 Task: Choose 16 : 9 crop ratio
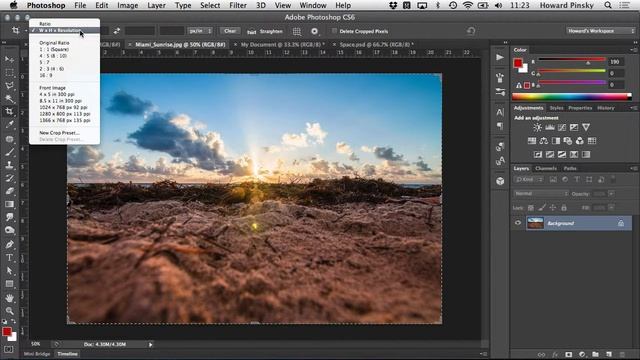click(x=46, y=76)
